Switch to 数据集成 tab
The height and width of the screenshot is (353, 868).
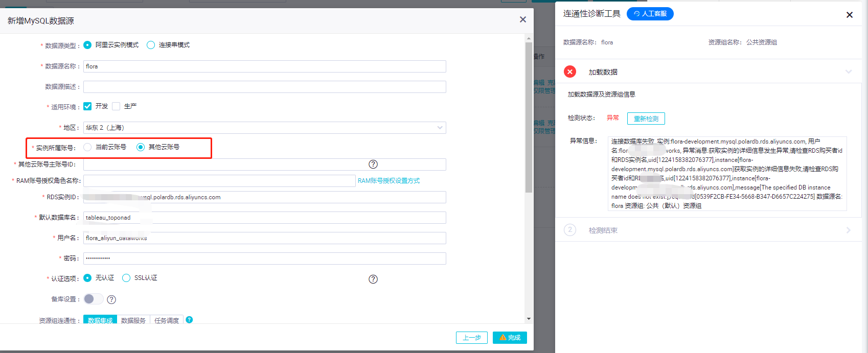100,320
